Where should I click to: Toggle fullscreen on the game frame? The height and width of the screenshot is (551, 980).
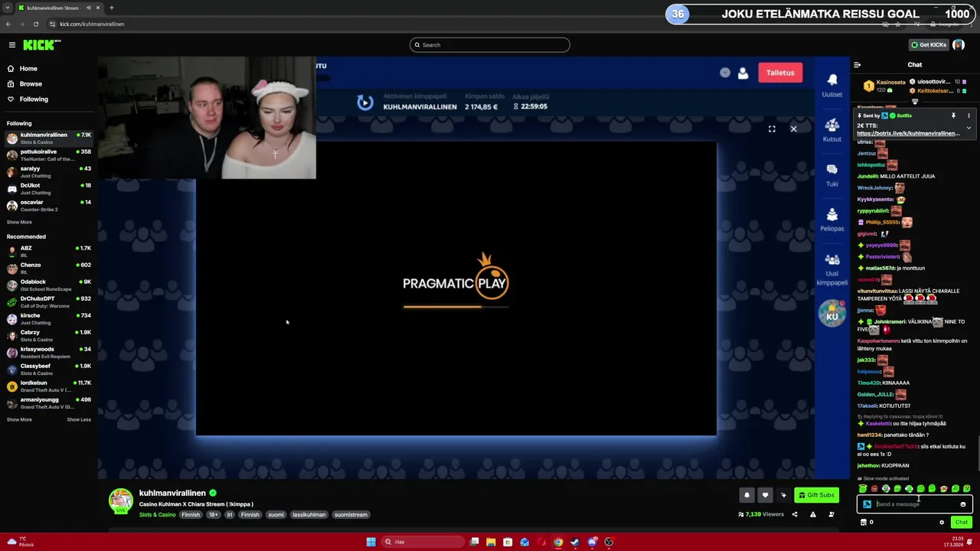[x=772, y=129]
